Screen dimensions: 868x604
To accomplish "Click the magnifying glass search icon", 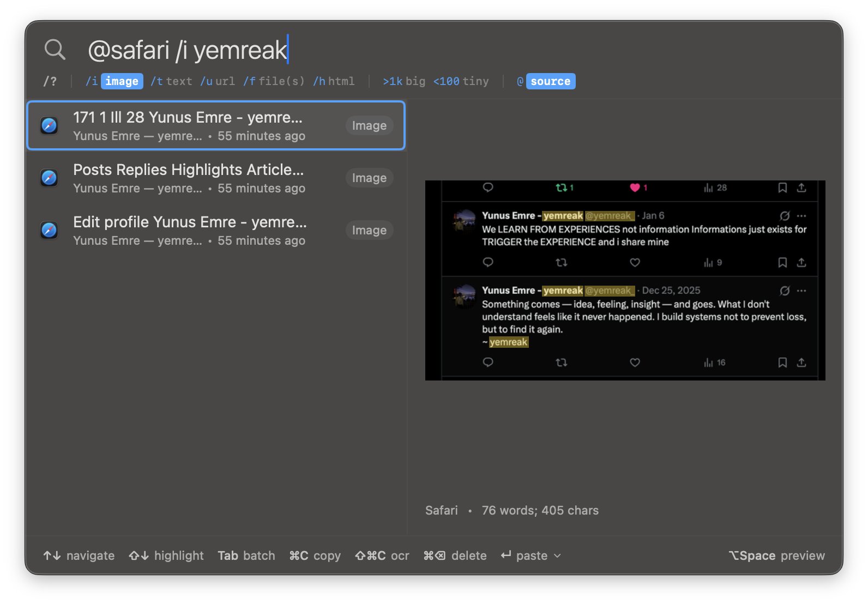I will [55, 50].
